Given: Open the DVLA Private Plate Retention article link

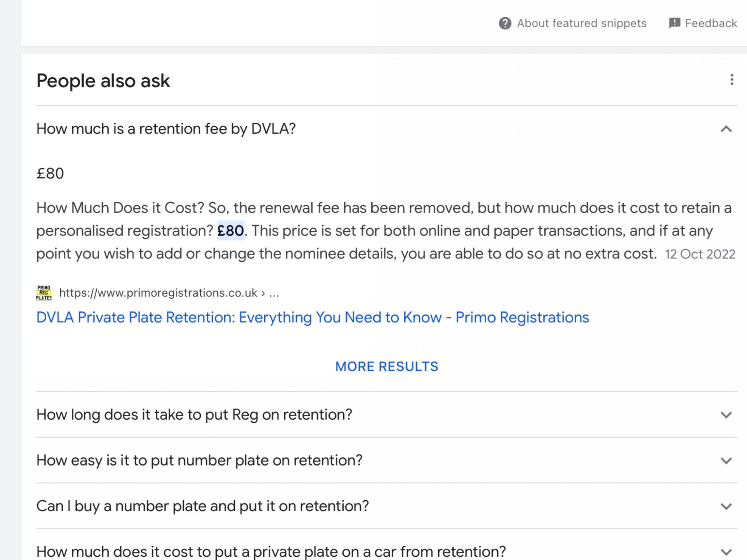Looking at the screenshot, I should [312, 317].
